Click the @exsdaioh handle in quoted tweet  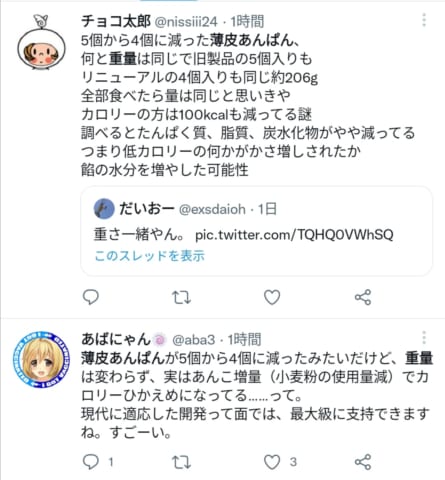(x=212, y=209)
